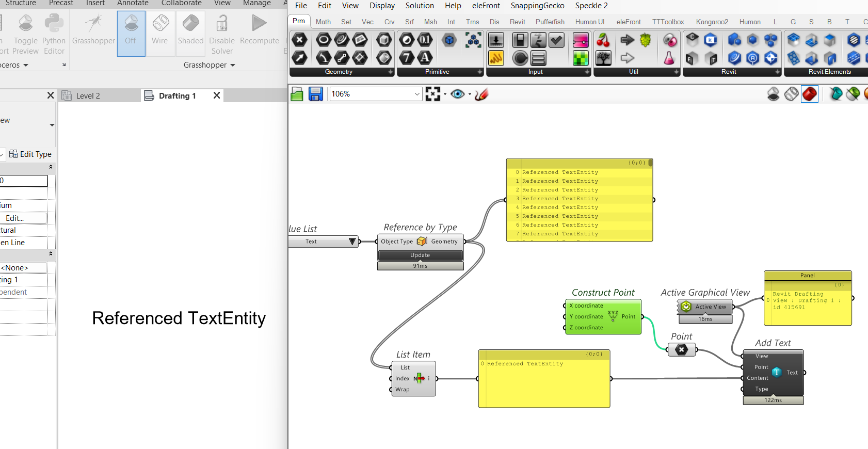868x449 pixels.
Task: Select the Line parameter icon in Geometry
Action: coord(342,58)
